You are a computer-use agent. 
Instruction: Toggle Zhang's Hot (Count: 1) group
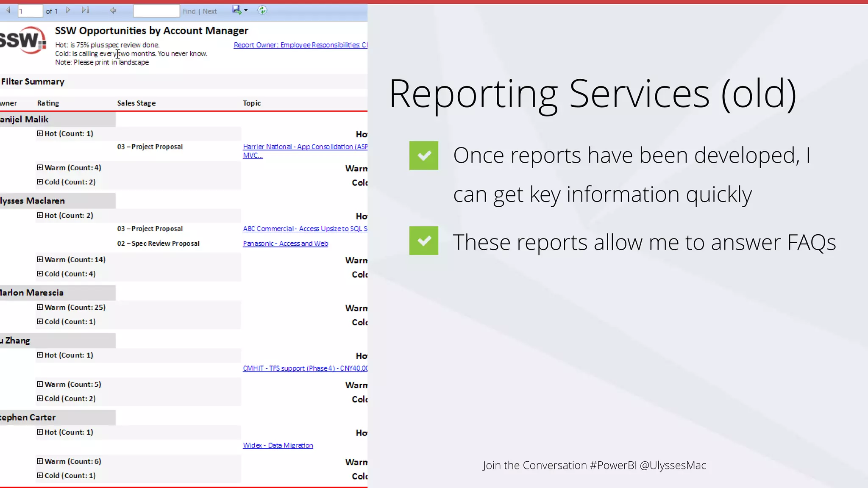[40, 355]
